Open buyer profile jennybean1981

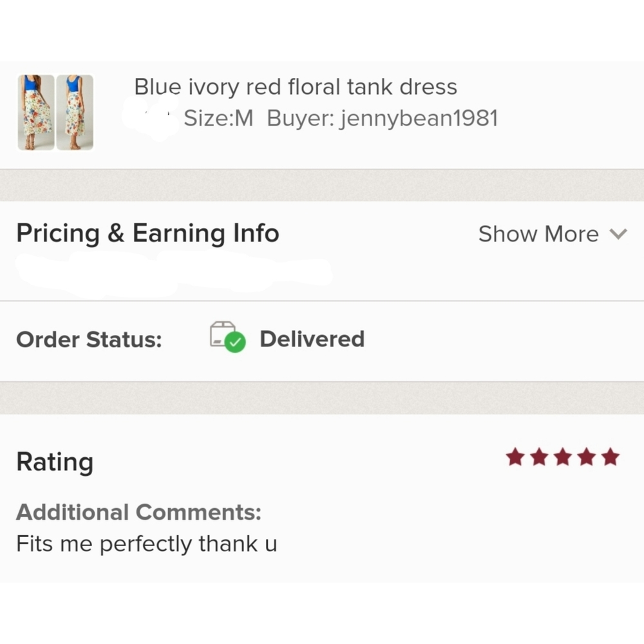pos(419,118)
